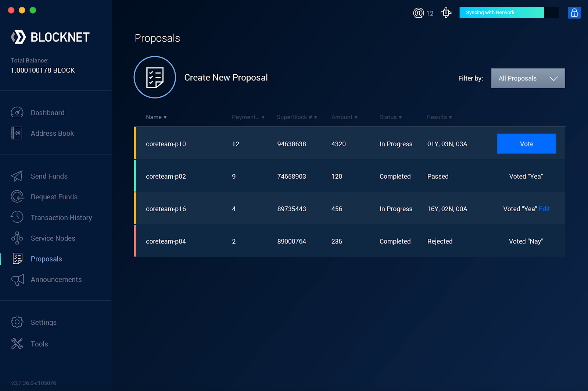Click results 16Y, 02N, 00A

pyautogui.click(x=447, y=209)
